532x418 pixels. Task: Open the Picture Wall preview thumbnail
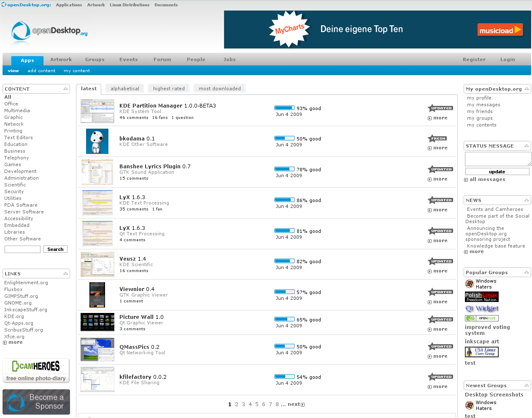[97, 322]
